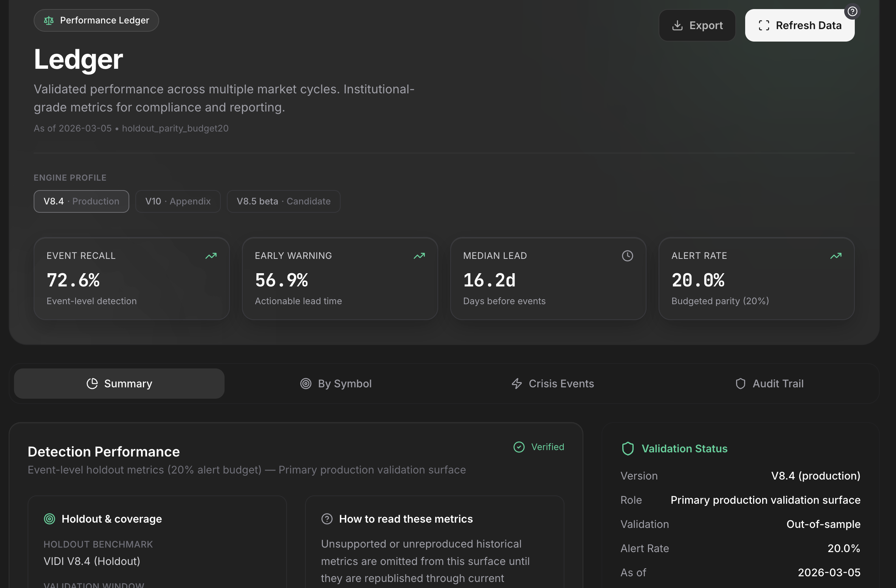Select the V8.4 Production engine profile
896x588 pixels.
(x=81, y=201)
